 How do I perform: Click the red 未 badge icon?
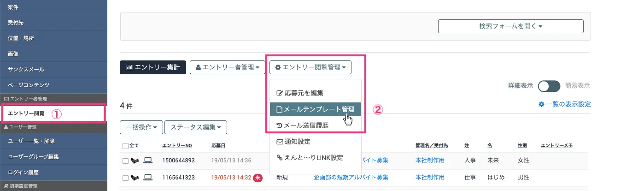[258, 178]
